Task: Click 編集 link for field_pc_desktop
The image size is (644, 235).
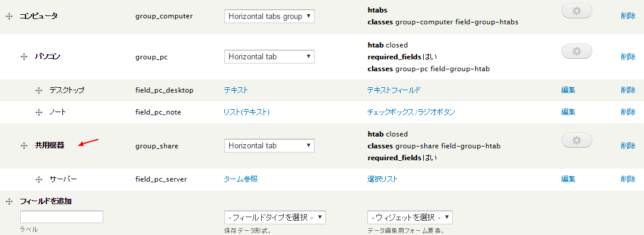Action: (569, 90)
